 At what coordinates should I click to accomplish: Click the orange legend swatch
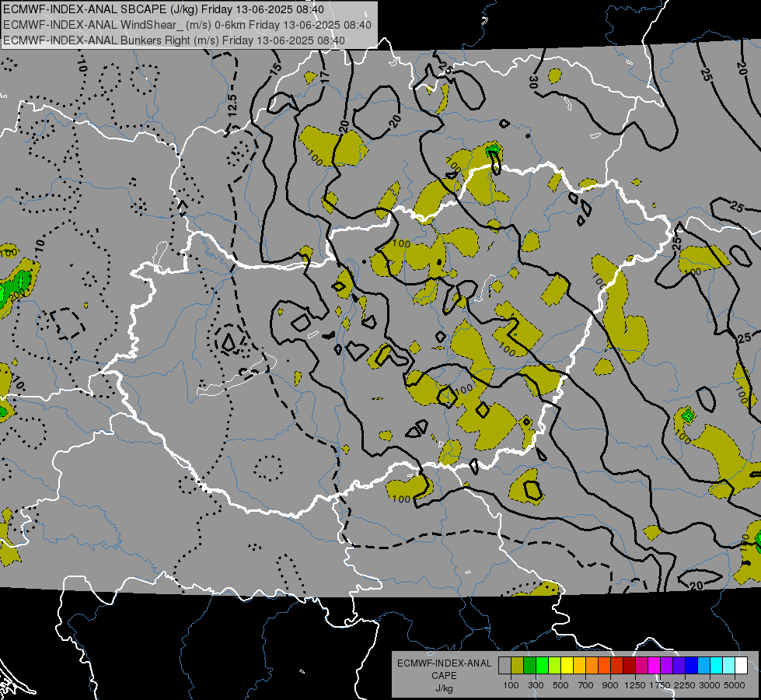592,666
